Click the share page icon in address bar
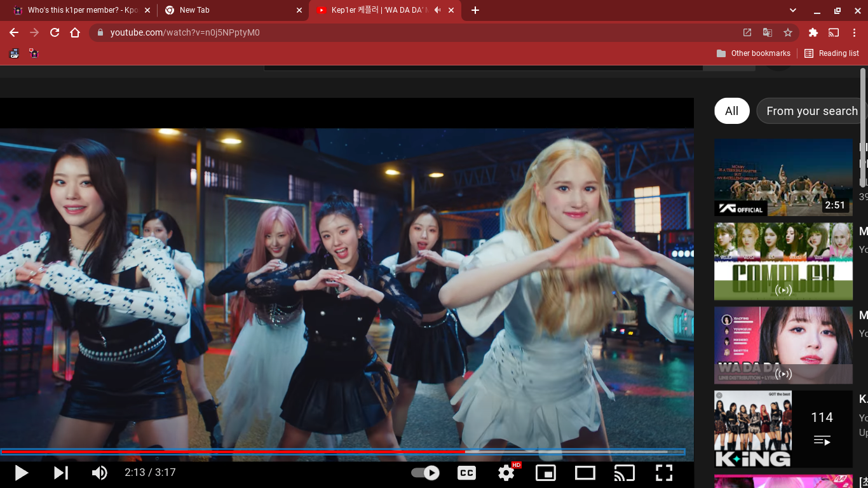 (x=747, y=32)
